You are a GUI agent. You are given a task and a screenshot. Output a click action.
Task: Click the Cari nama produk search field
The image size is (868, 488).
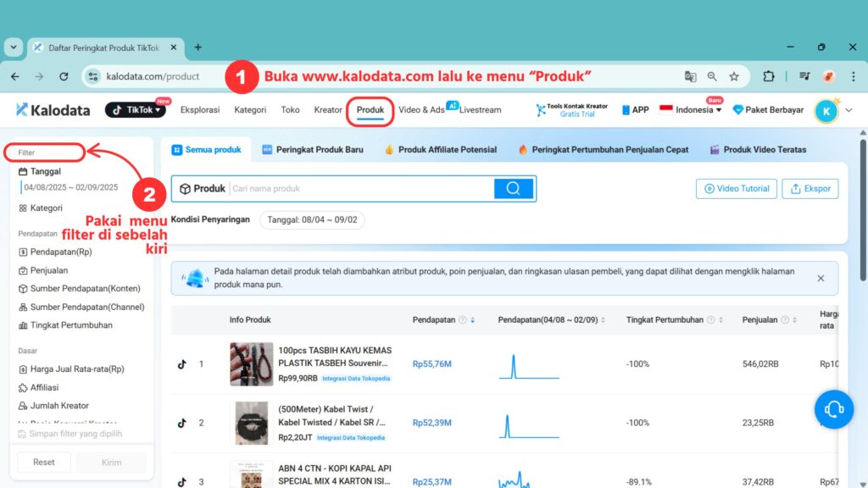point(361,189)
